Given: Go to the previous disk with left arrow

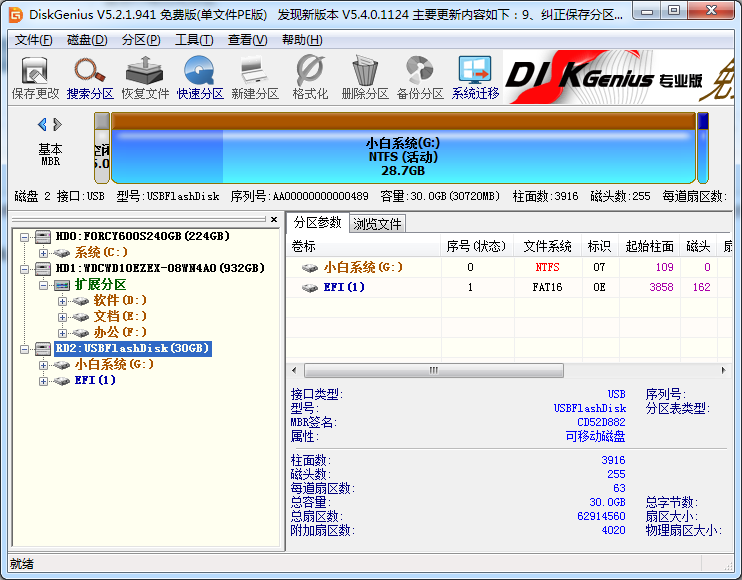Looking at the screenshot, I should tap(42, 125).
